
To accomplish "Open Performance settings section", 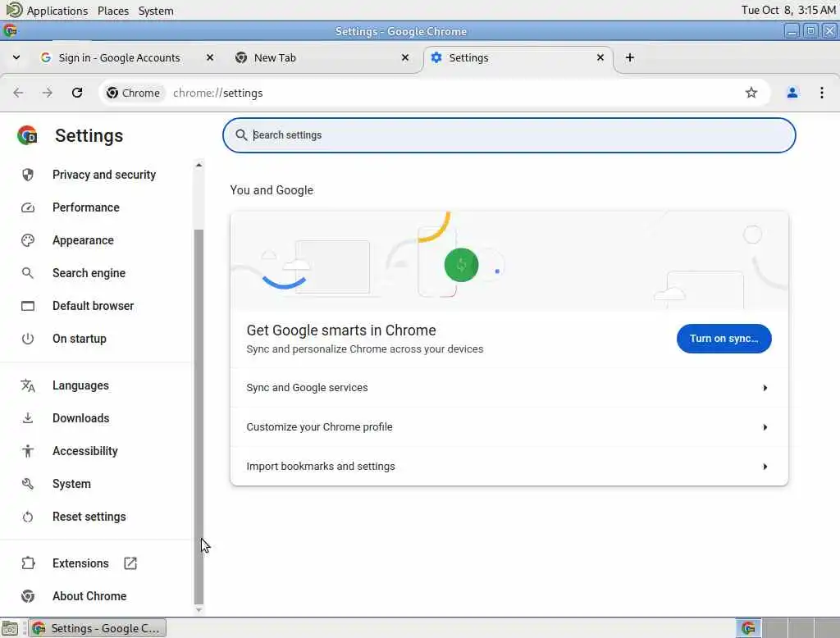I will click(x=85, y=207).
